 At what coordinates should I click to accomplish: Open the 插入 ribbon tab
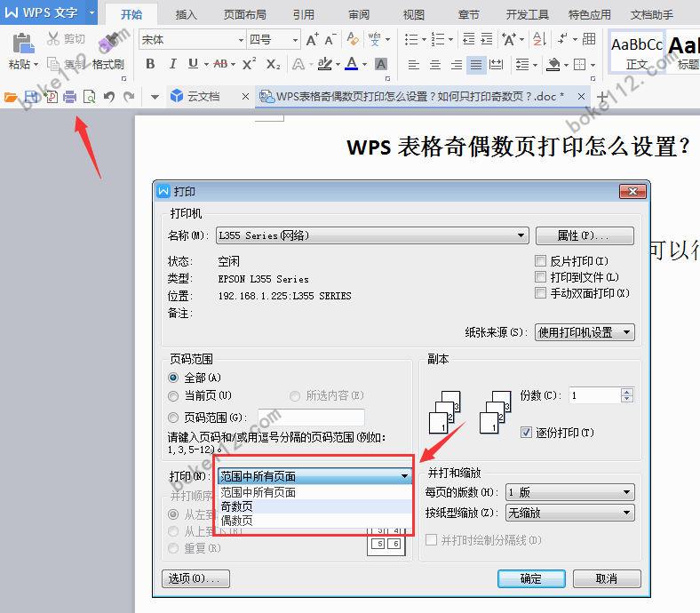(187, 15)
